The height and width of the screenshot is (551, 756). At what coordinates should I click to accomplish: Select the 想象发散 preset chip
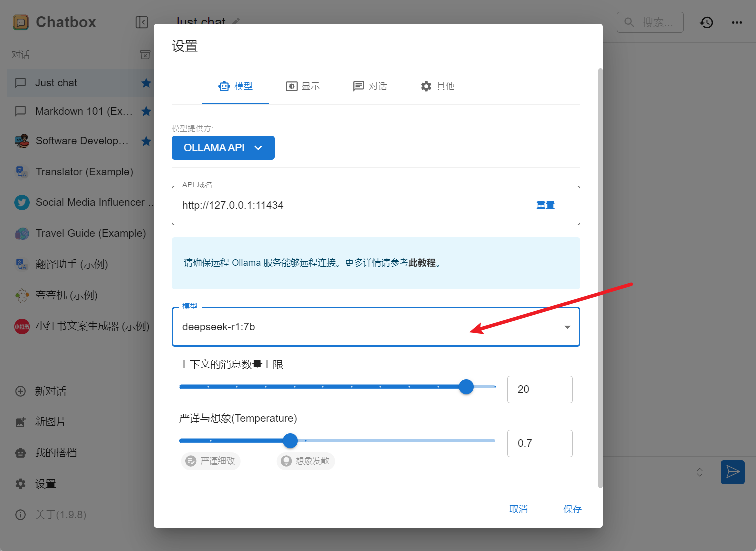click(x=305, y=461)
